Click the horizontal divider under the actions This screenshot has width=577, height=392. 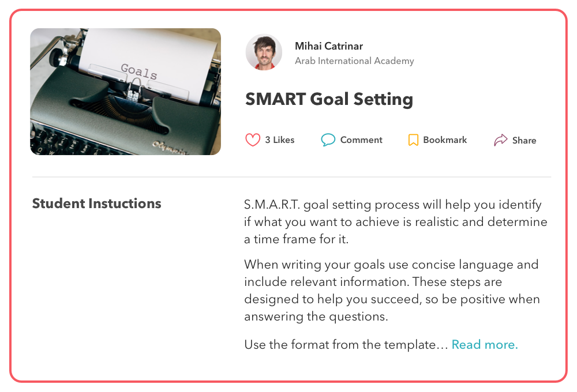coord(291,177)
